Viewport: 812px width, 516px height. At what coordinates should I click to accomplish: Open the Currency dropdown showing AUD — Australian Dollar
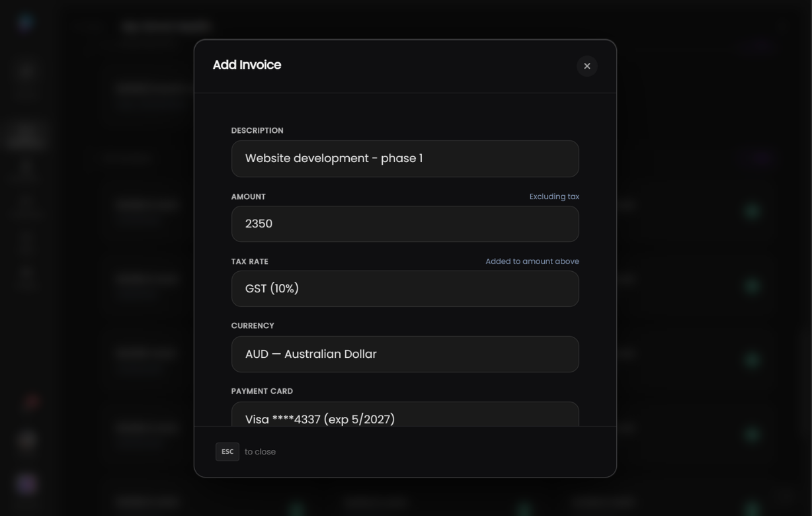tap(405, 354)
